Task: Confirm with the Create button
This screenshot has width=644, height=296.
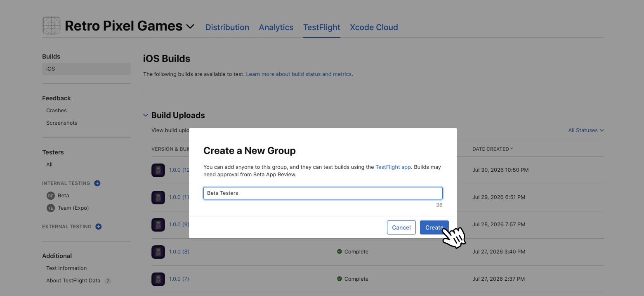Action: pos(434,227)
